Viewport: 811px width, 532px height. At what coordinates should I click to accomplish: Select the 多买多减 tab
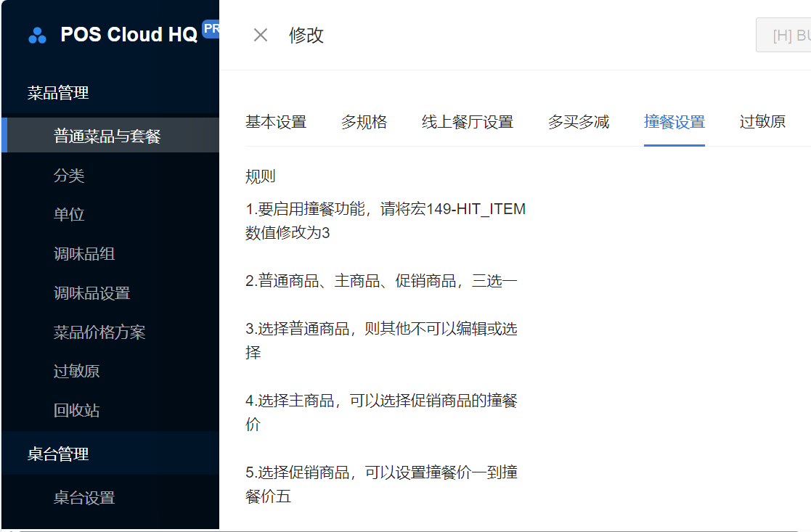(x=578, y=122)
